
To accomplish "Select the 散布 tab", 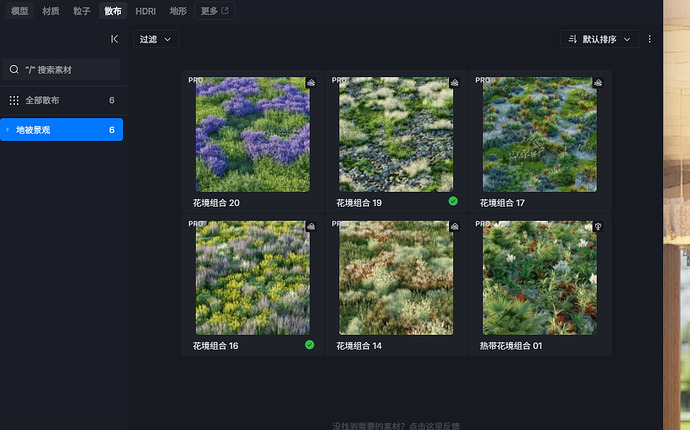I will (x=113, y=11).
